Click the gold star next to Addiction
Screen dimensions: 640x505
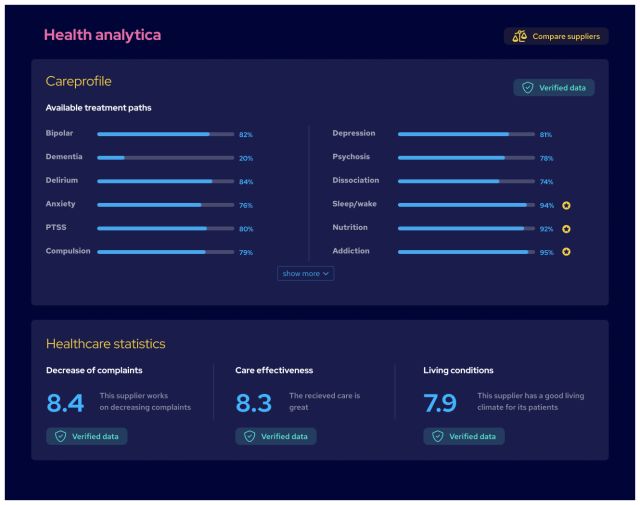tap(566, 252)
